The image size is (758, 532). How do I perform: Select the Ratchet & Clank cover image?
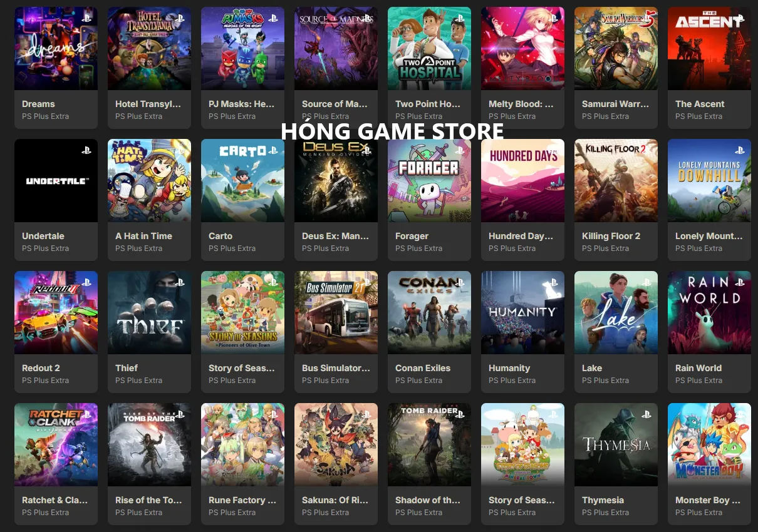56,444
